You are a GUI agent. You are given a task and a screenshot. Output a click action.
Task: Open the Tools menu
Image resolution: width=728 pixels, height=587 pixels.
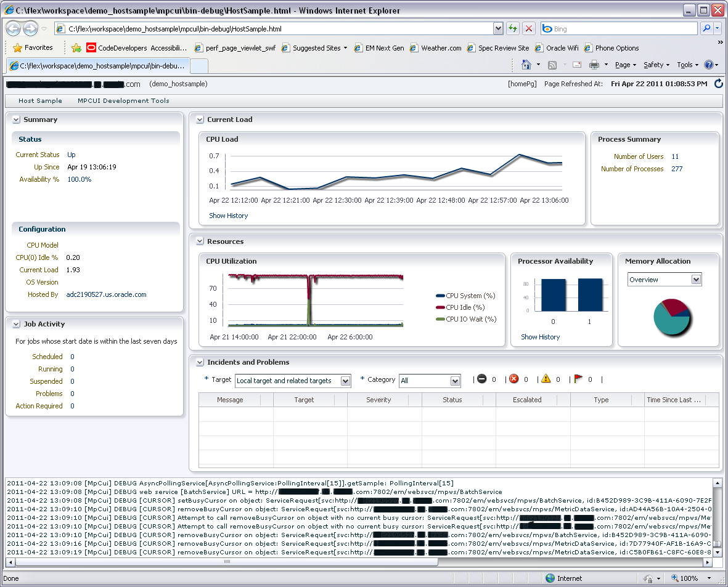coord(687,65)
